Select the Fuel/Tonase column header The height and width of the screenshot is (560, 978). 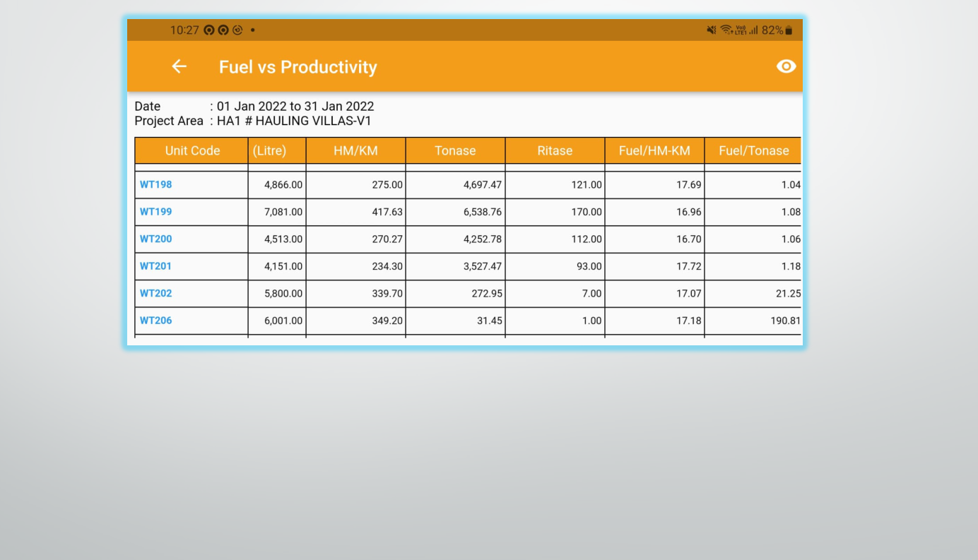pos(753,150)
